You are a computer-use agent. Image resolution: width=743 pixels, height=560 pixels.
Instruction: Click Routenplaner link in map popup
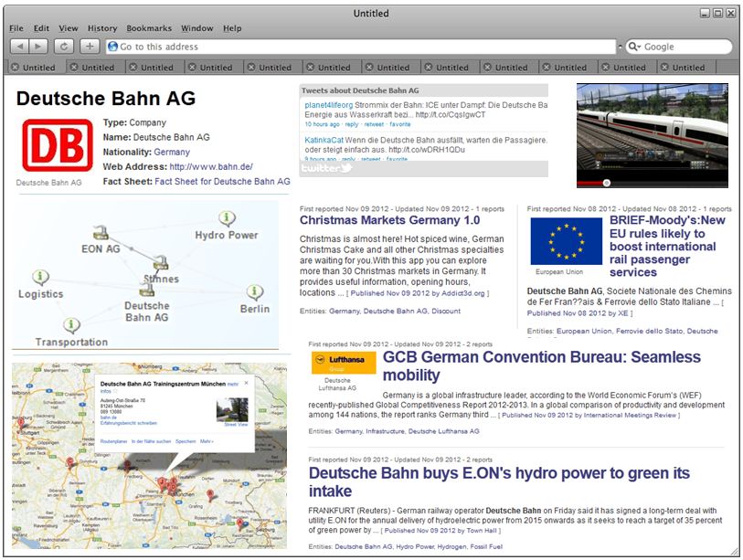coord(113,441)
